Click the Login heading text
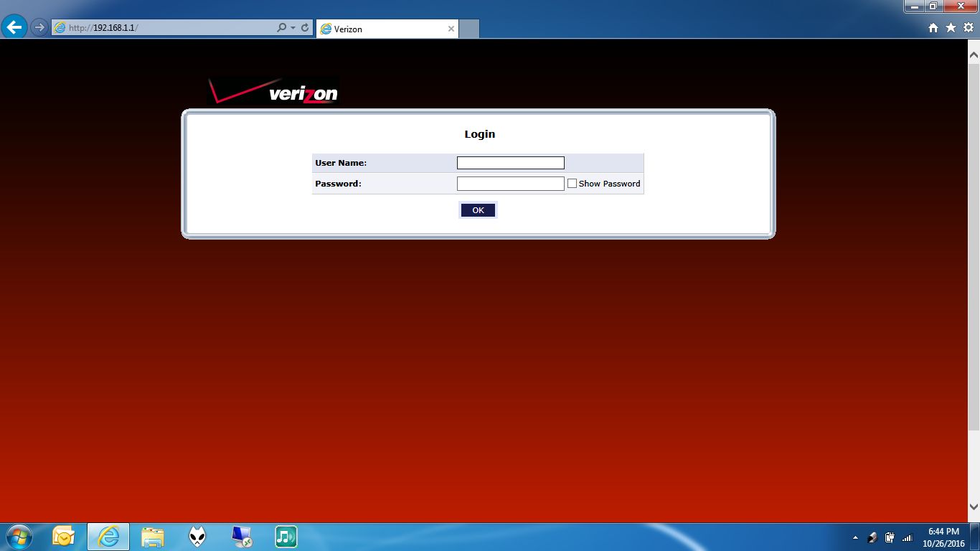This screenshot has height=551, width=980. coord(480,134)
